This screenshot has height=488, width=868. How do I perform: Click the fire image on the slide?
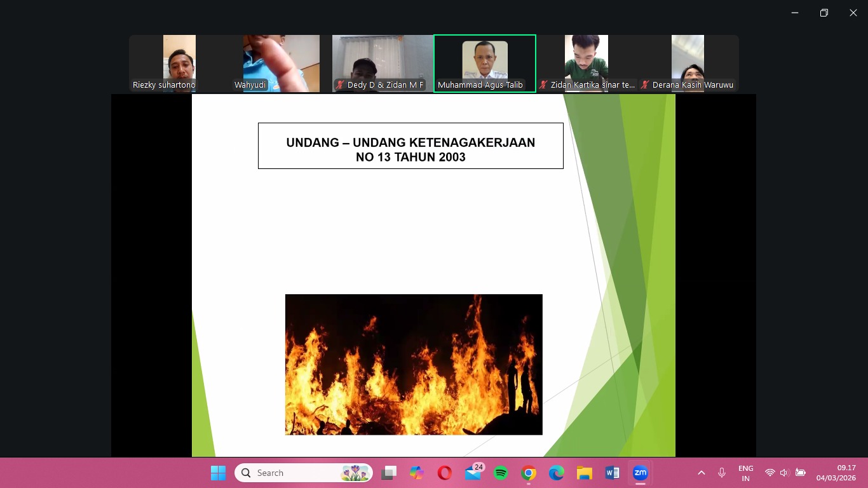pos(414,364)
